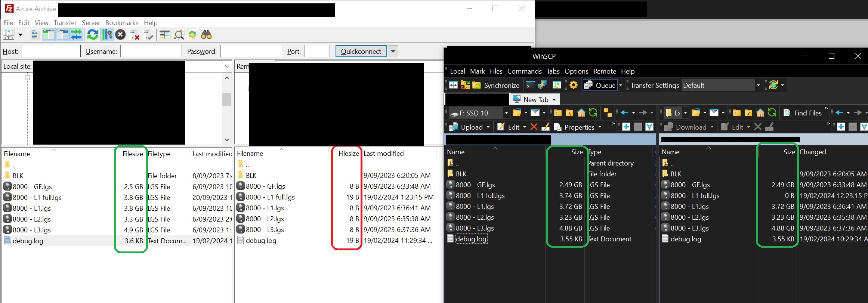Go to local parent directory icon in WinSCP

[x=558, y=113]
